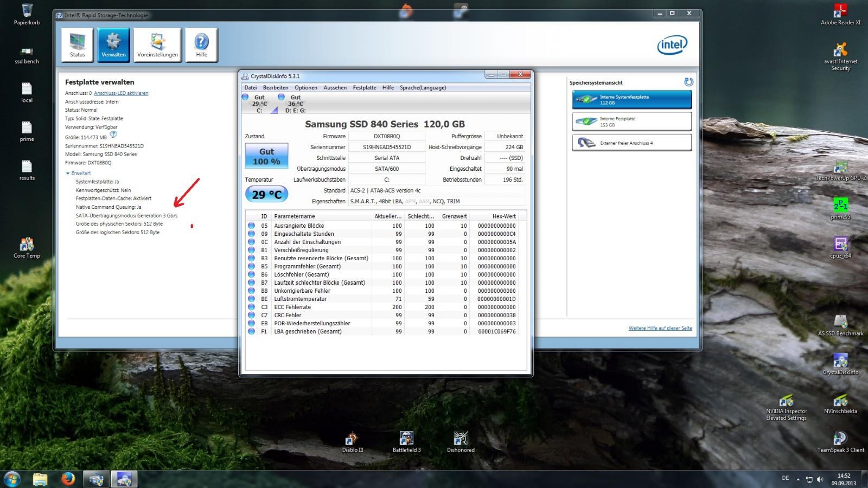This screenshot has width=868, height=488.
Task: Click the Parametername column header
Action: point(321,216)
